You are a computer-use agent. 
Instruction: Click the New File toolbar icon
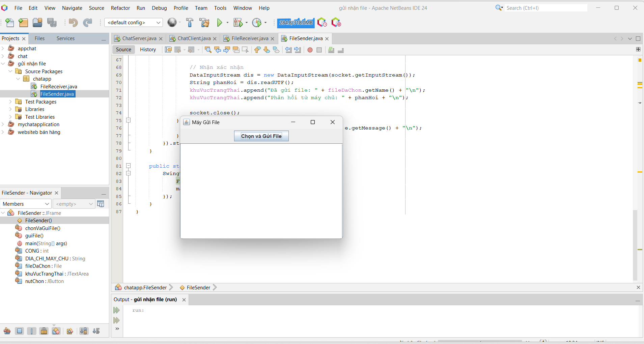(x=10, y=23)
